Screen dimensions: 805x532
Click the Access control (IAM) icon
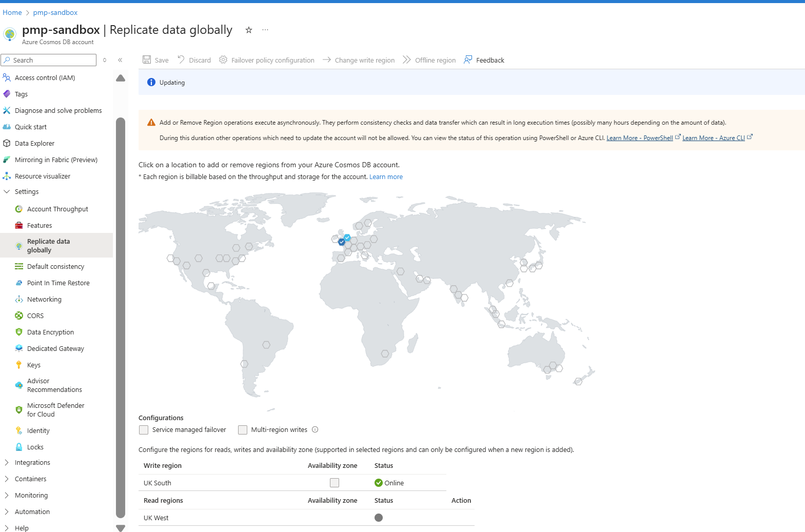(7, 77)
